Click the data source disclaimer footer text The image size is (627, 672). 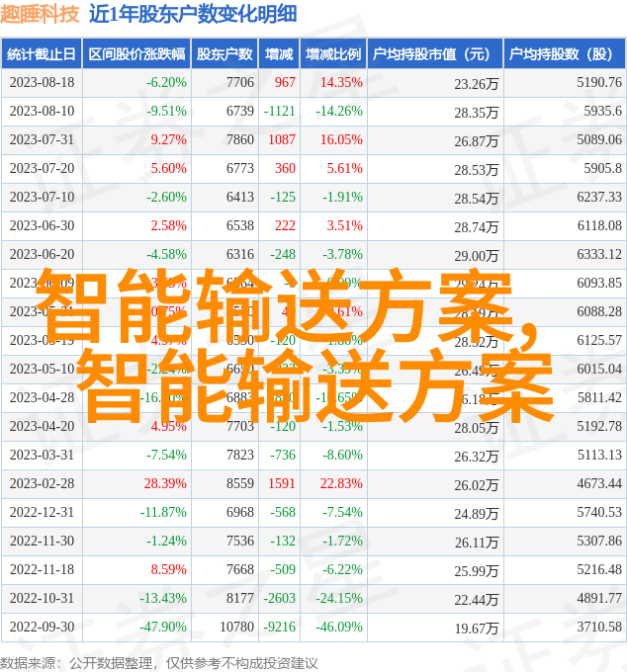[158, 663]
